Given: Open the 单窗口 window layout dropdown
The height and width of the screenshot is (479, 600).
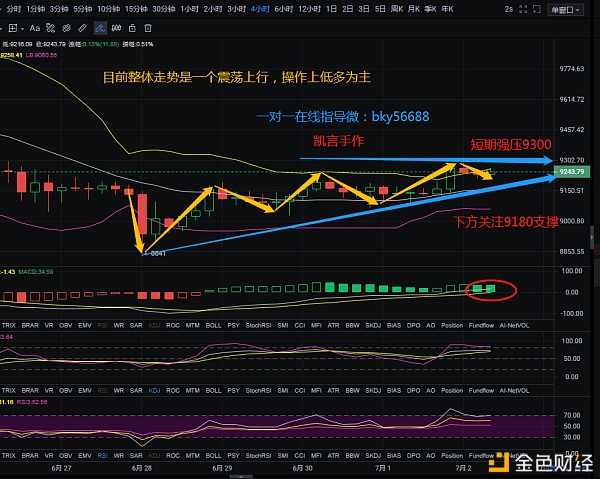Looking at the screenshot, I should 566,9.
